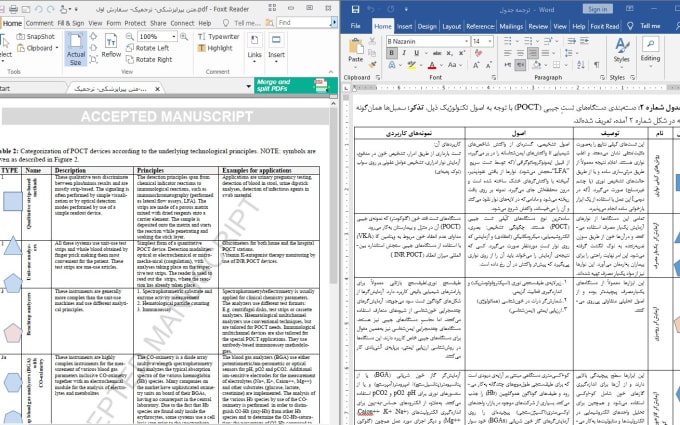The image size is (680, 425).
Task: Zoom in using the magnifier plus icon
Action: point(184,36)
